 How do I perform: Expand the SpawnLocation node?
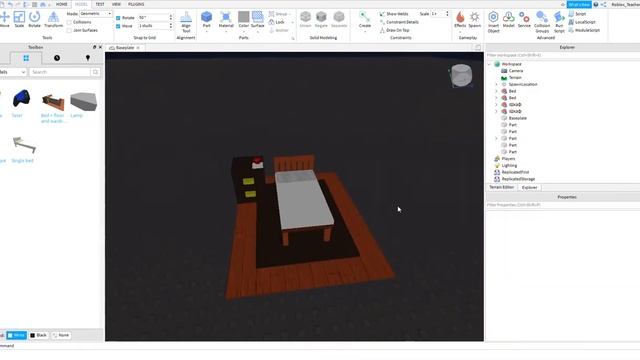point(497,84)
